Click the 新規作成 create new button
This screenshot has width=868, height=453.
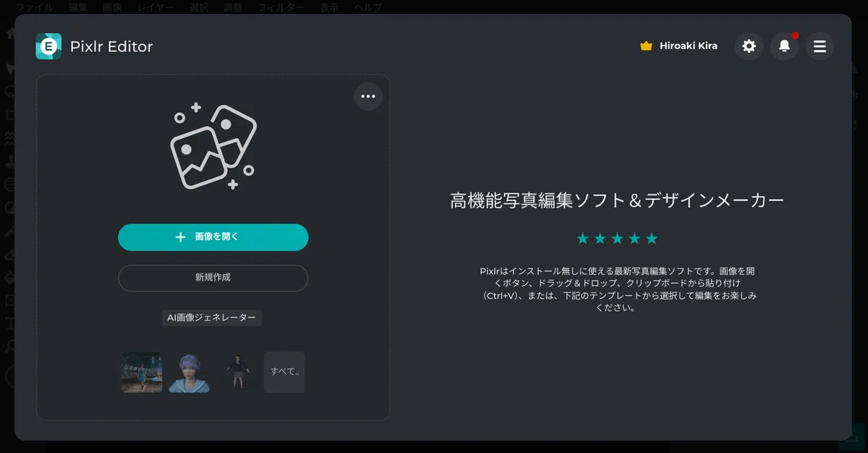pos(213,278)
